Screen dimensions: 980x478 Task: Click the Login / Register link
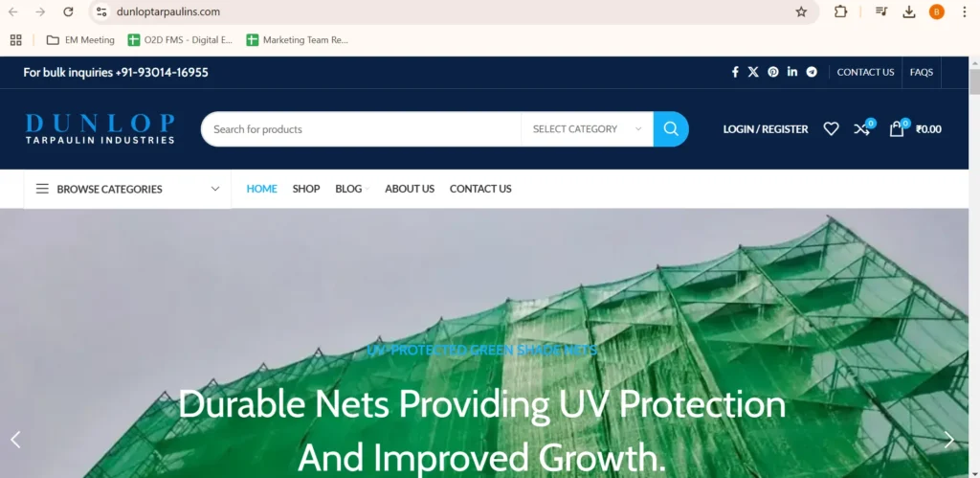[766, 129]
